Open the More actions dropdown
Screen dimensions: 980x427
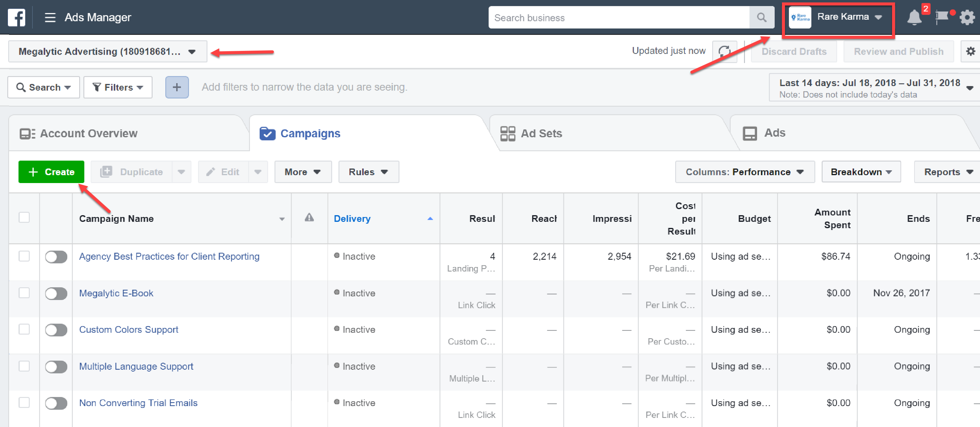coord(303,172)
